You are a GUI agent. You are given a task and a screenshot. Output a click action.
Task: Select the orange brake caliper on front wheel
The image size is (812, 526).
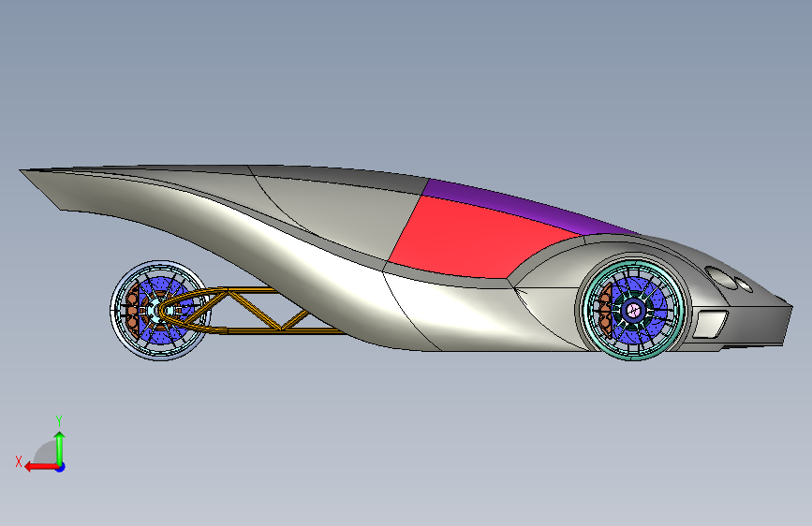(x=605, y=311)
